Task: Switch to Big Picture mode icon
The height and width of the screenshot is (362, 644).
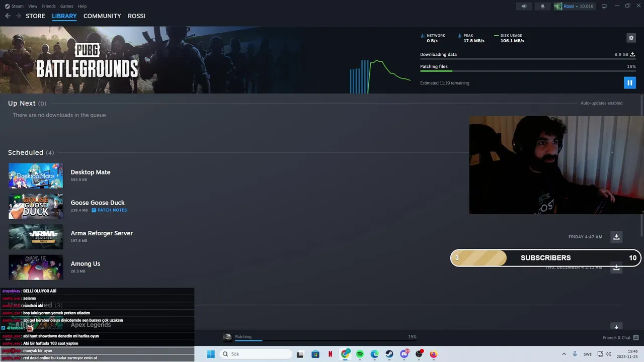Action: click(604, 6)
